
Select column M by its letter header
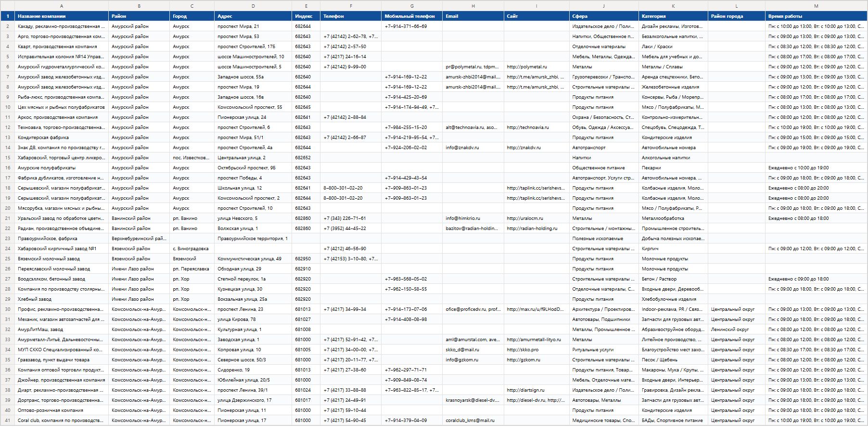[x=816, y=6]
